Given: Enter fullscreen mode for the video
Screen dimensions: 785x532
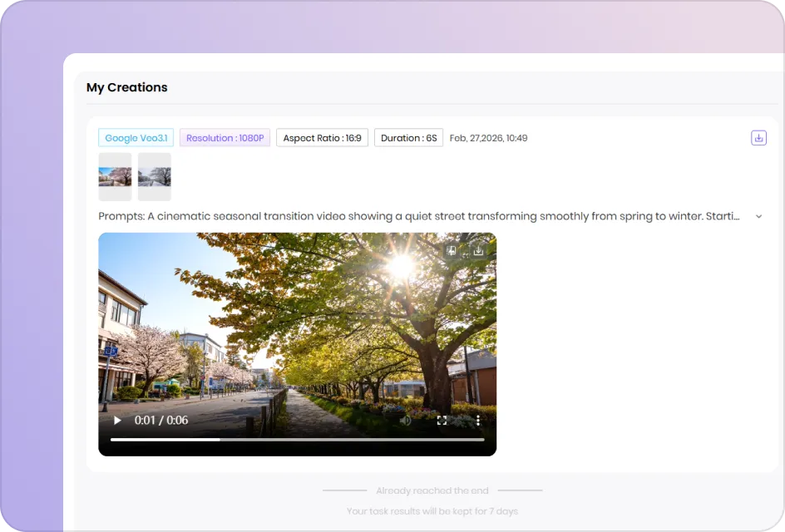Looking at the screenshot, I should point(442,421).
